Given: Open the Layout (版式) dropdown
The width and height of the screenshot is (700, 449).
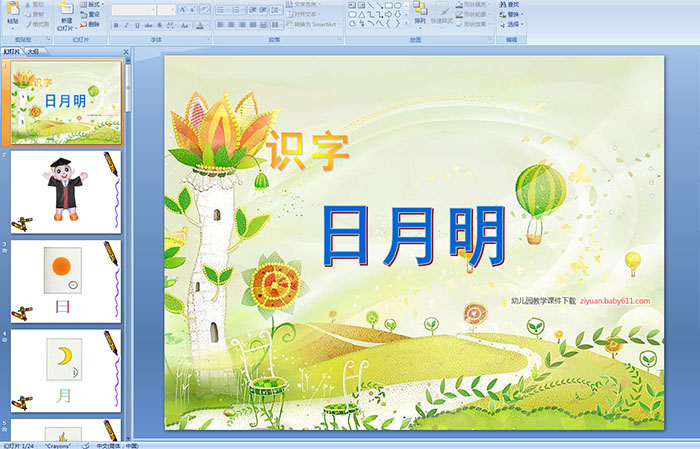Looking at the screenshot, I should point(92,4).
